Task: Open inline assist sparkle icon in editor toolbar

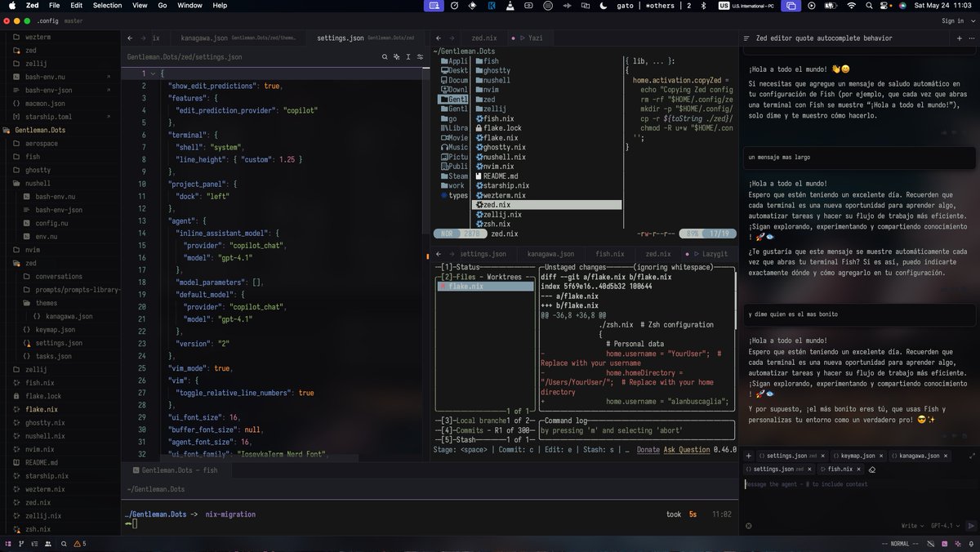Action: point(396,57)
